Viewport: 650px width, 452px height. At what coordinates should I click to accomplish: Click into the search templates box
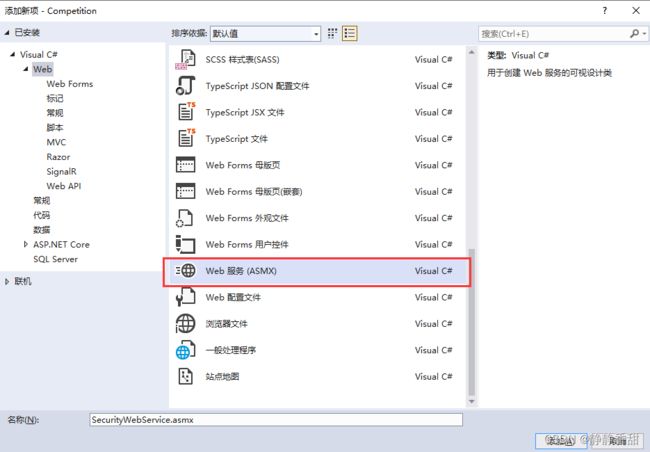click(553, 34)
